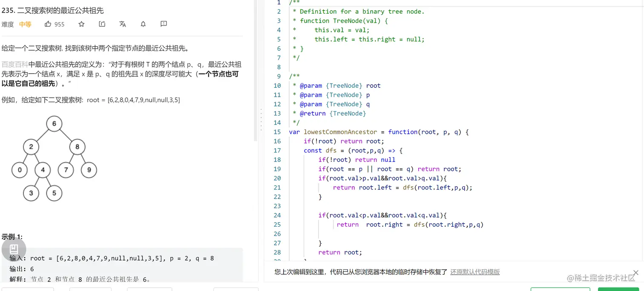Click the 示例 1: heading

point(12,236)
